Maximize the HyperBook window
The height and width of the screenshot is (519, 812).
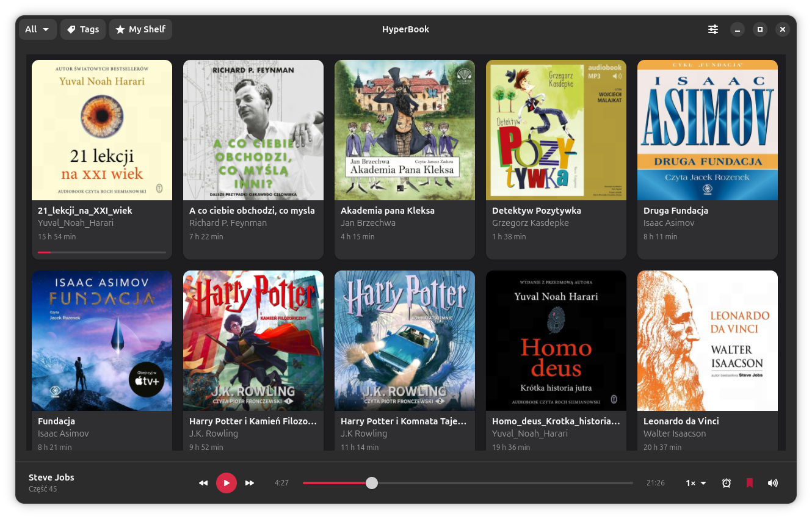click(x=760, y=29)
